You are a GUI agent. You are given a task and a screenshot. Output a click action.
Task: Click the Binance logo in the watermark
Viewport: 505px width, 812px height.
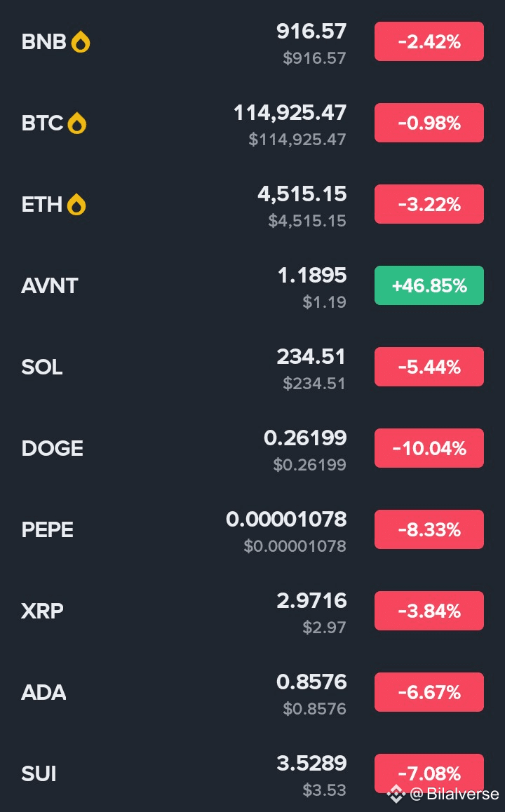[396, 793]
